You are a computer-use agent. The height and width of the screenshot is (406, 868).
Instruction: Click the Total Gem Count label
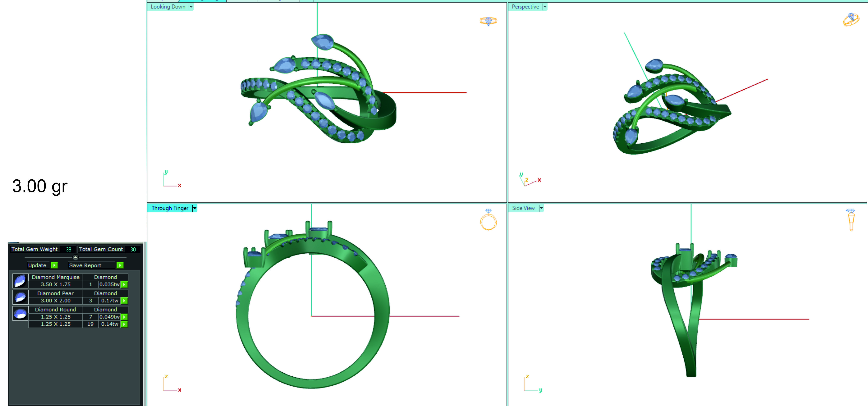pyautogui.click(x=101, y=249)
